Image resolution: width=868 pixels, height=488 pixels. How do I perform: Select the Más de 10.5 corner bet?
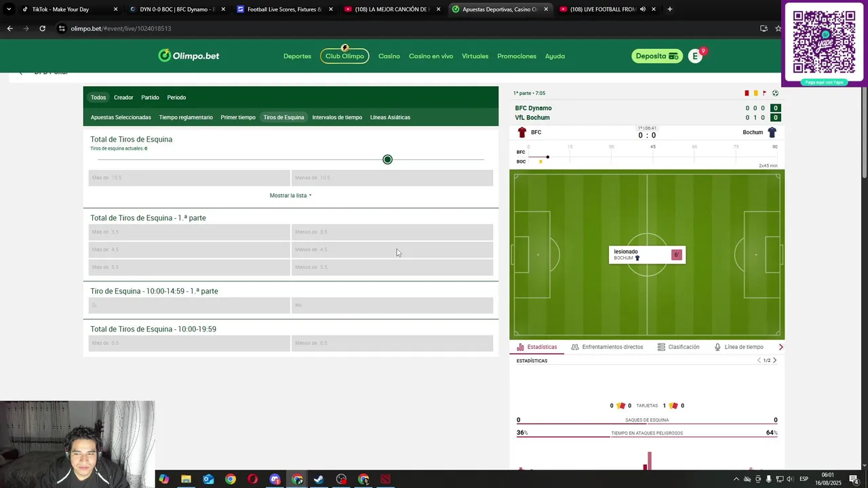[x=189, y=178]
